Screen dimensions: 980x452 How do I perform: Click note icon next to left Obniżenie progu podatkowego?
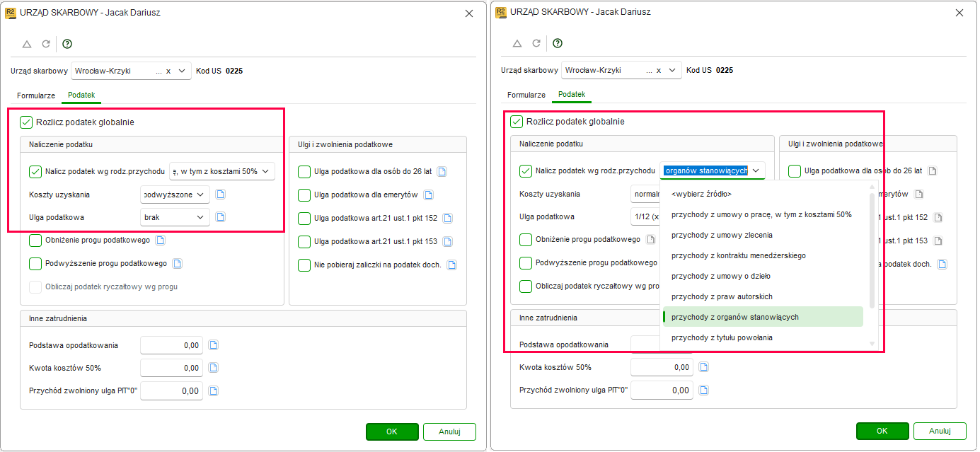pos(160,241)
